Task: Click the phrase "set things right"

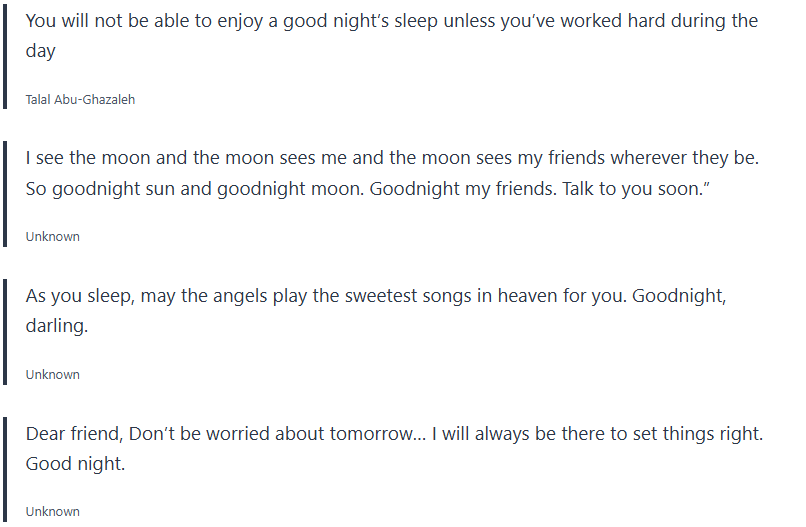Action: click(x=705, y=433)
